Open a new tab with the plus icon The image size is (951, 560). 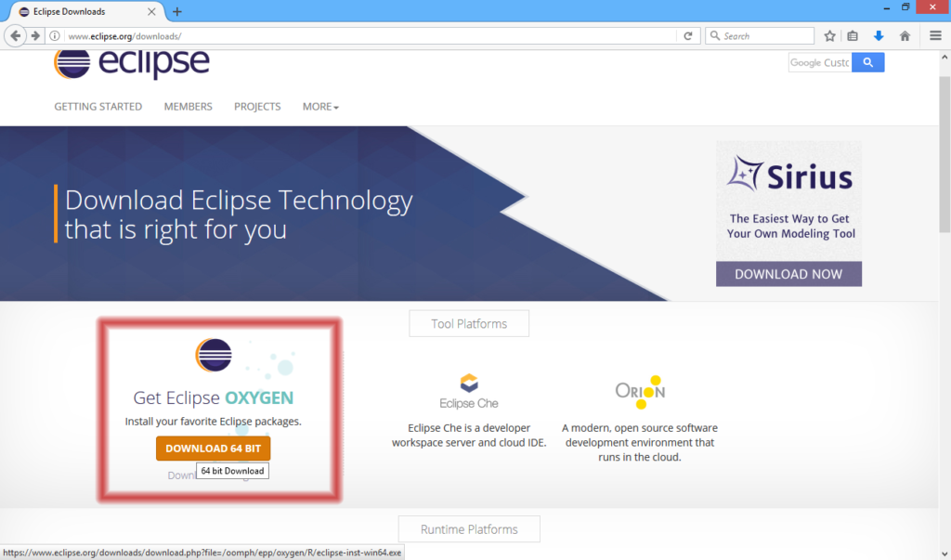coord(177,11)
